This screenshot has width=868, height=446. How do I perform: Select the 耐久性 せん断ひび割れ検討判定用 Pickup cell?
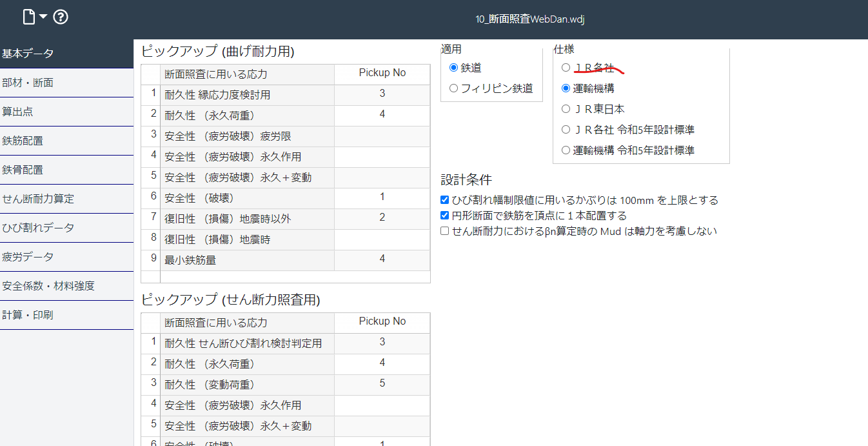(x=382, y=342)
